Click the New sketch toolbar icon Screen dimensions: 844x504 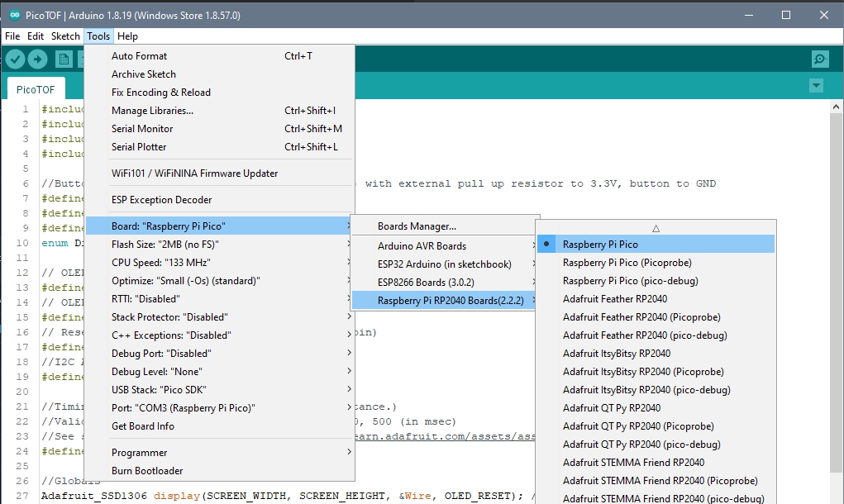(x=64, y=59)
